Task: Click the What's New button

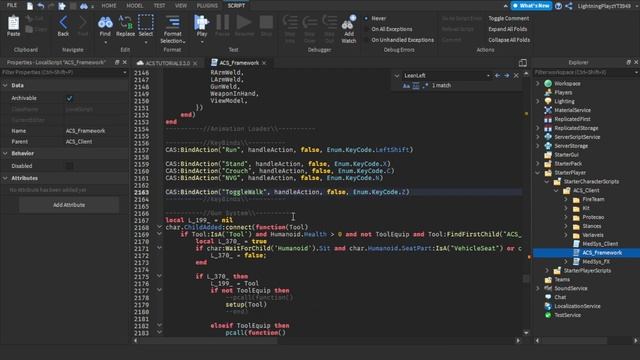Action: (532, 6)
